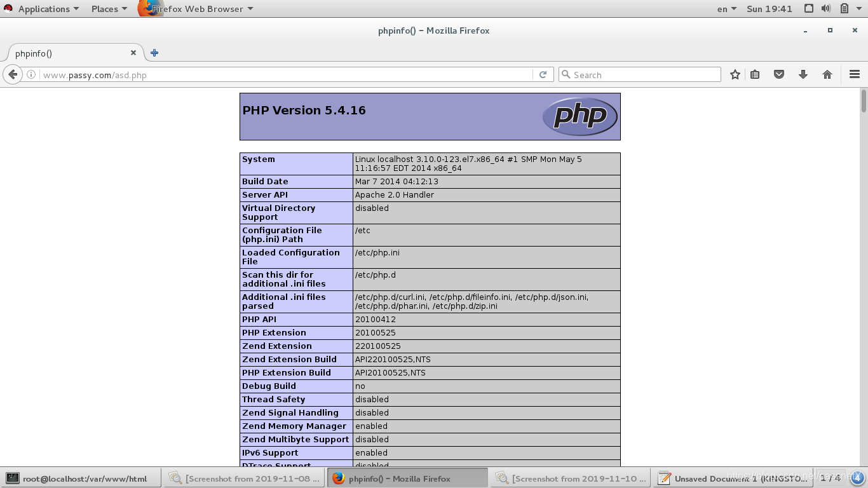868x488 pixels.
Task: Switch to phpinfo() Firefox taskbar button
Action: coord(407,478)
